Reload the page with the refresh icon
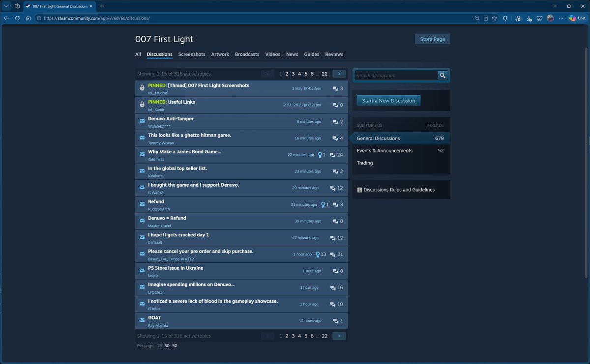The width and height of the screenshot is (590, 364). pyautogui.click(x=17, y=18)
